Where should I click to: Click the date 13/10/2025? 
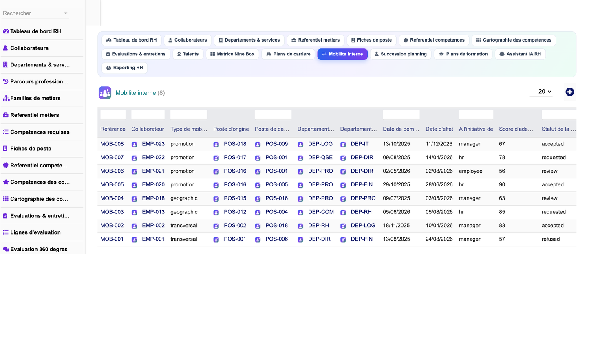point(397,144)
